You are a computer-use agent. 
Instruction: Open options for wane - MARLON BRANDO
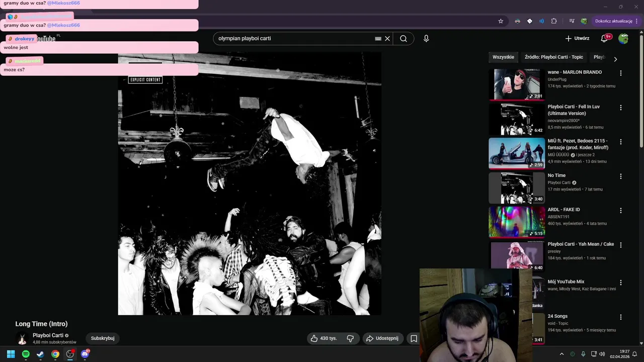pyautogui.click(x=620, y=73)
